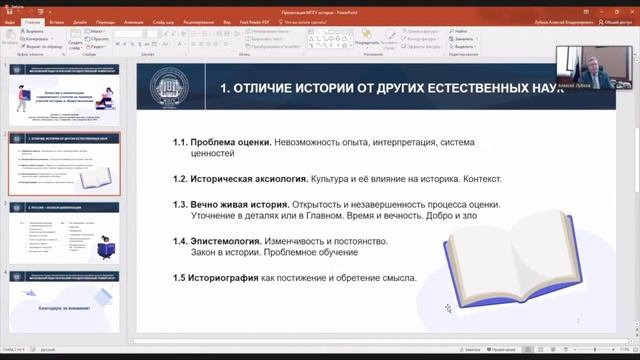Open the Select (Выделить) dropdown
This screenshot has height=360, width=640.
click(463, 47)
